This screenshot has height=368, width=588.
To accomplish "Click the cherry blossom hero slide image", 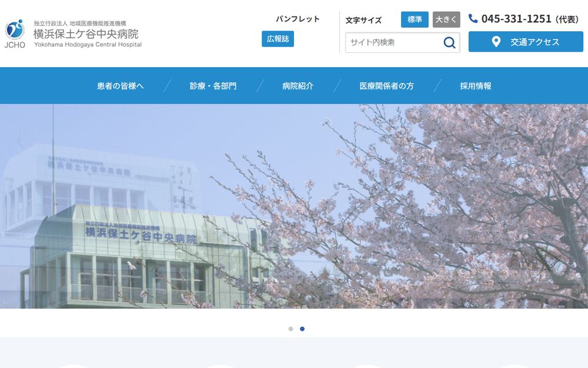I will coord(294,206).
